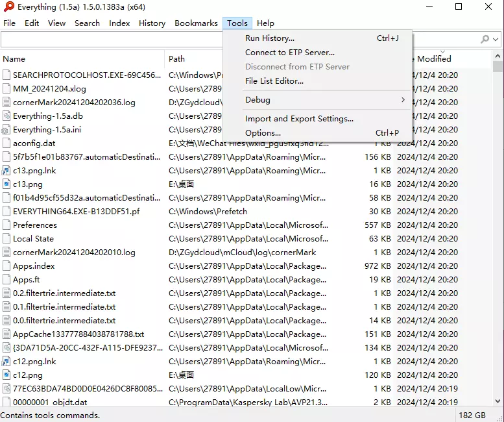The width and height of the screenshot is (504, 422).
Task: Click the Kaspersky Lab path cell
Action: [x=248, y=402]
